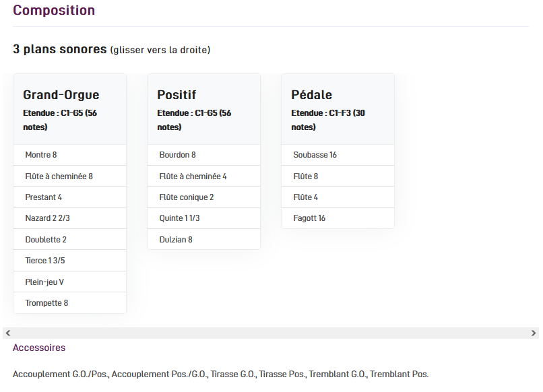Click the horizontal scrollbar track

[x=269, y=333]
